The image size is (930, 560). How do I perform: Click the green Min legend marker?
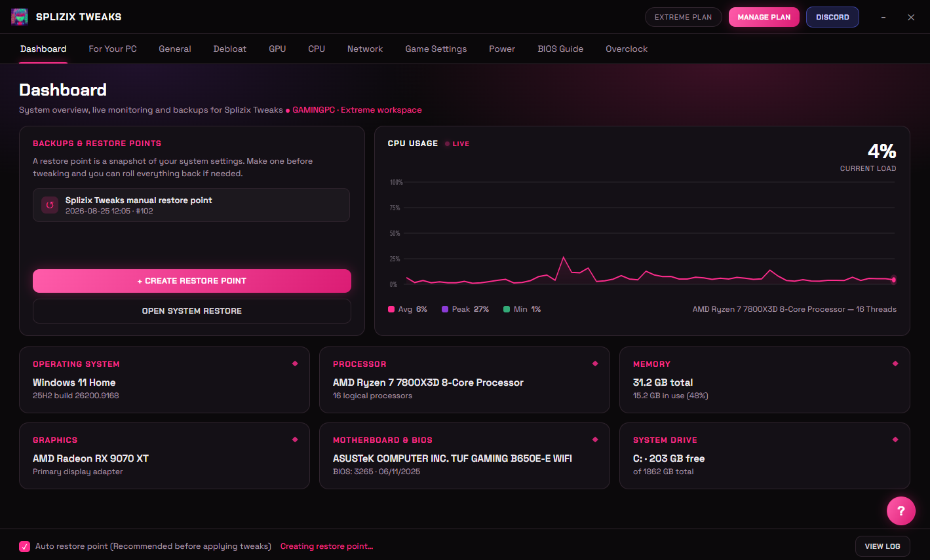(507, 309)
